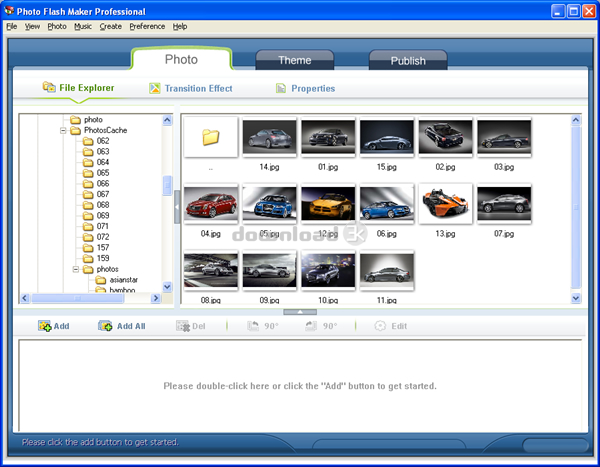Open the Help menu
600x467 pixels.
(180, 26)
